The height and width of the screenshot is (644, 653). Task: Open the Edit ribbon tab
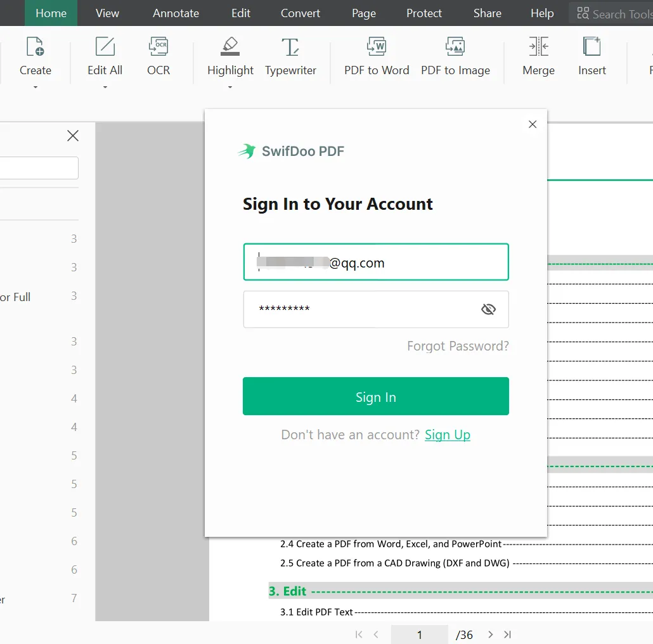(241, 13)
